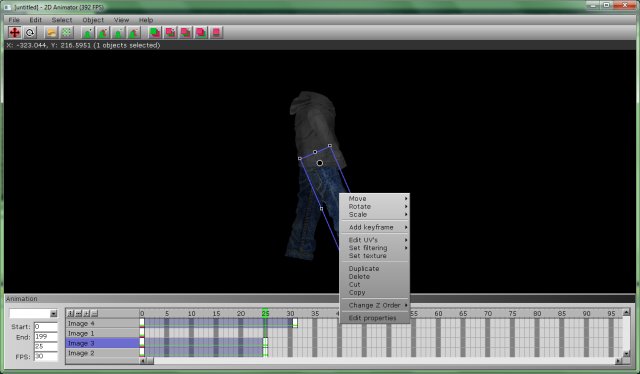
Task: Open the Object menu
Action: 93,20
